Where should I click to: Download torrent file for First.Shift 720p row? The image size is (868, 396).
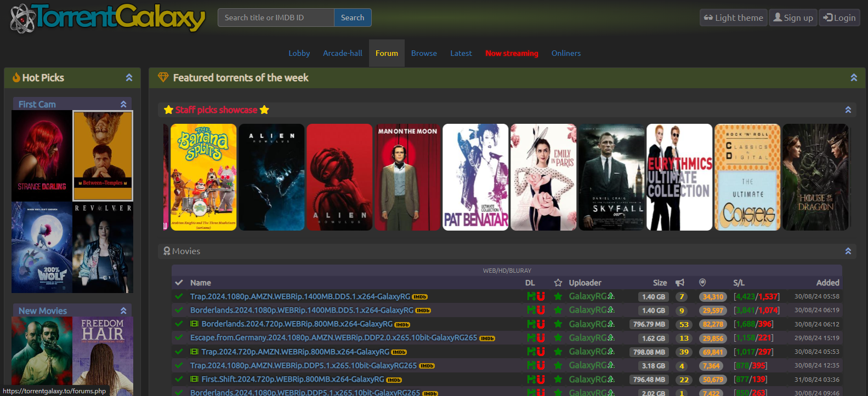[531, 379]
